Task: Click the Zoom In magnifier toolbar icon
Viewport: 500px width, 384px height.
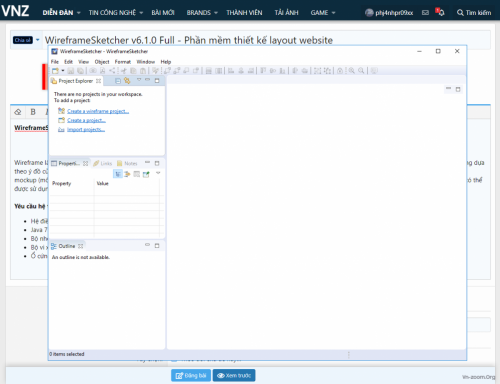Action: point(351,71)
